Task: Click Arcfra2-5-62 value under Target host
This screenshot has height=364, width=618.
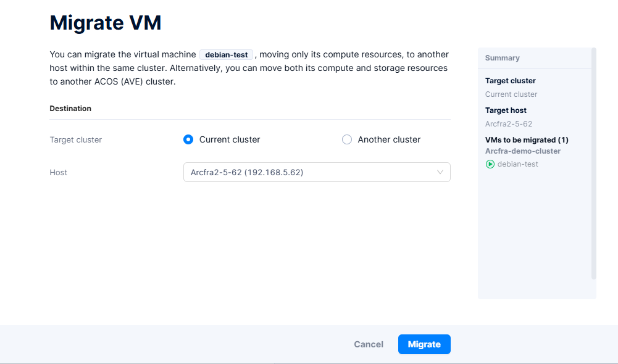Action: click(509, 124)
